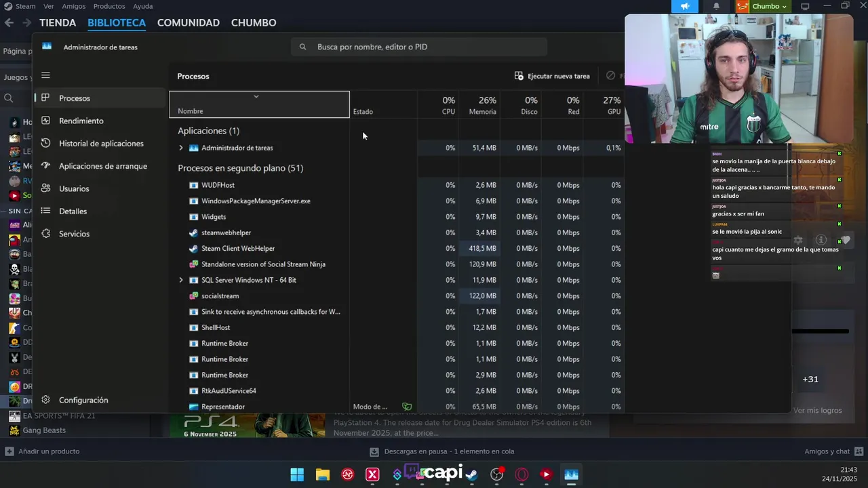Click Ver mis logros link
868x488 pixels.
(x=817, y=410)
